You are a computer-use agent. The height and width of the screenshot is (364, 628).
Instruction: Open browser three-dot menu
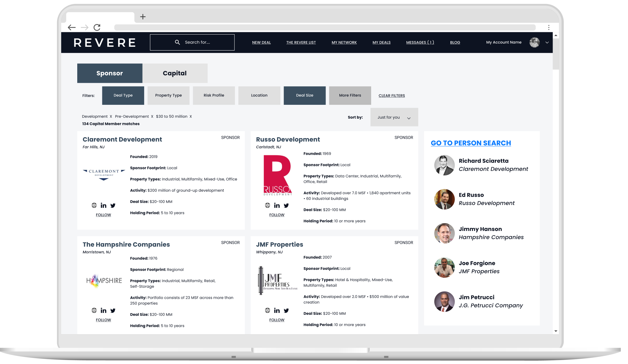click(549, 27)
